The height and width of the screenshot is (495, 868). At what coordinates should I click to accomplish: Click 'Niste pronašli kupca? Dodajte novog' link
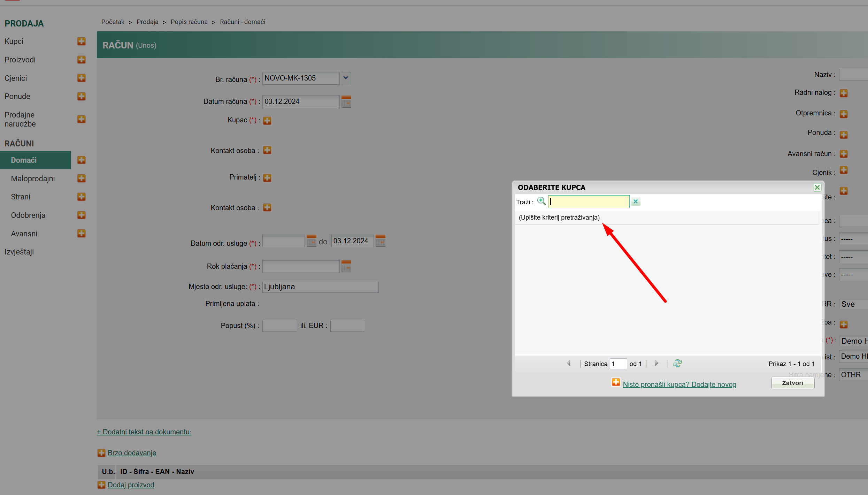pos(679,384)
